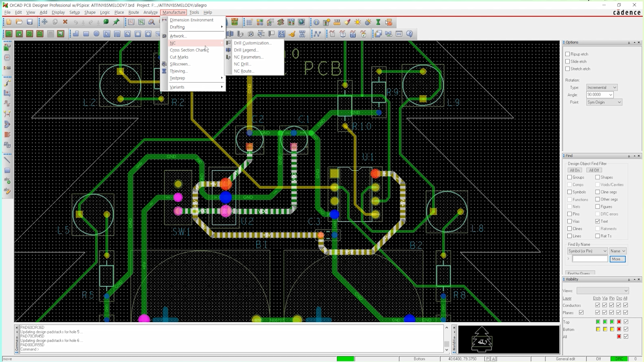
Task: Enable the Stretch etch checkbox
Action: coord(568,69)
